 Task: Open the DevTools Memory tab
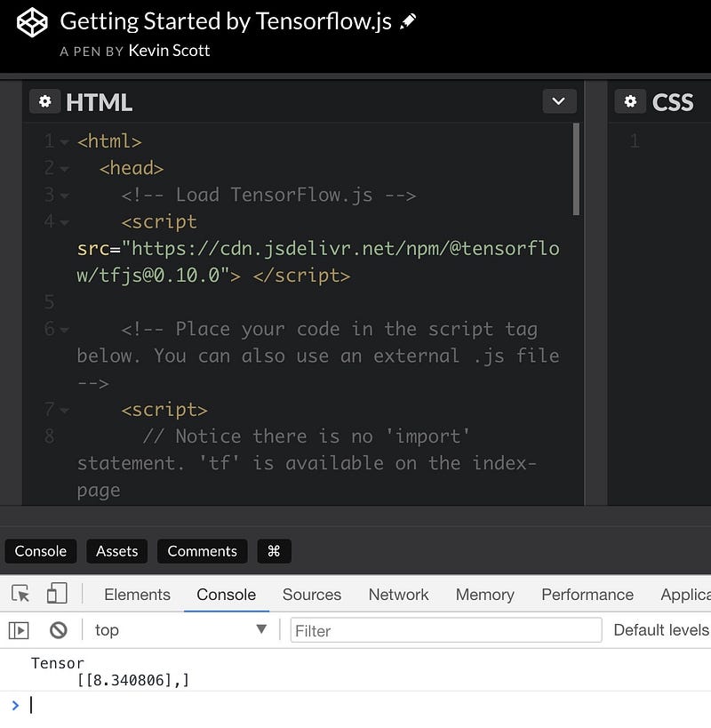click(x=485, y=595)
